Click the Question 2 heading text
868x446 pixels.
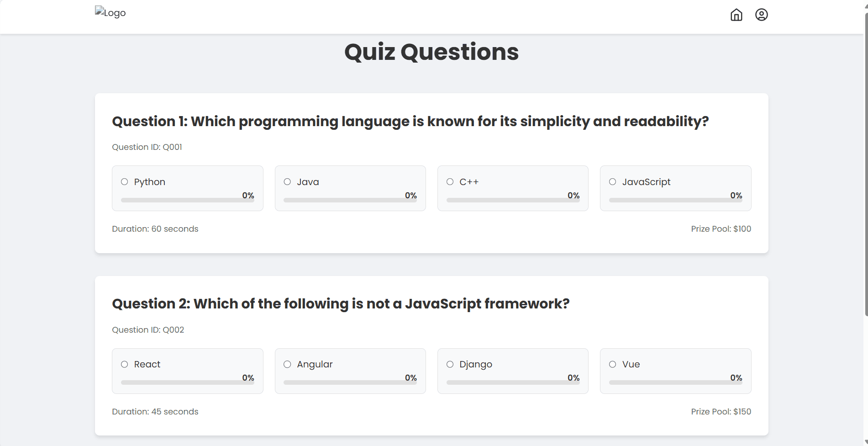click(x=341, y=303)
